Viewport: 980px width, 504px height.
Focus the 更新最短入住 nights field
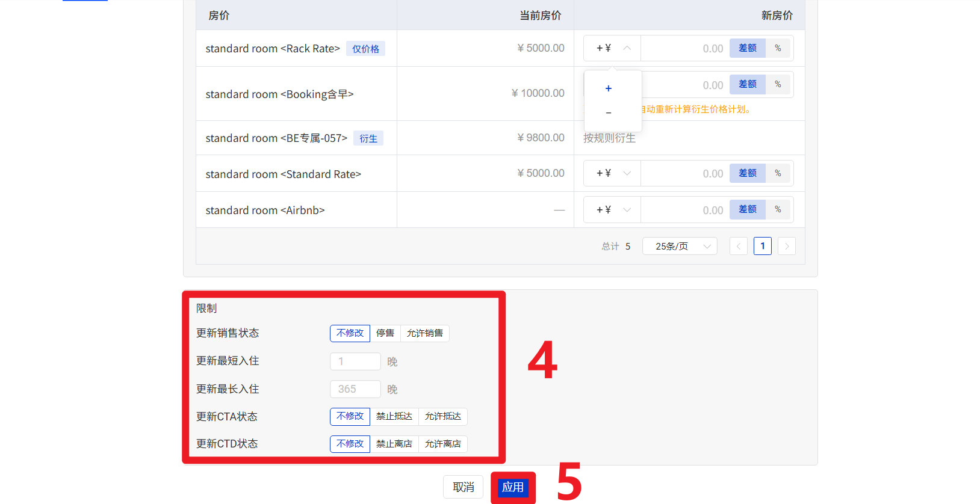coord(355,361)
